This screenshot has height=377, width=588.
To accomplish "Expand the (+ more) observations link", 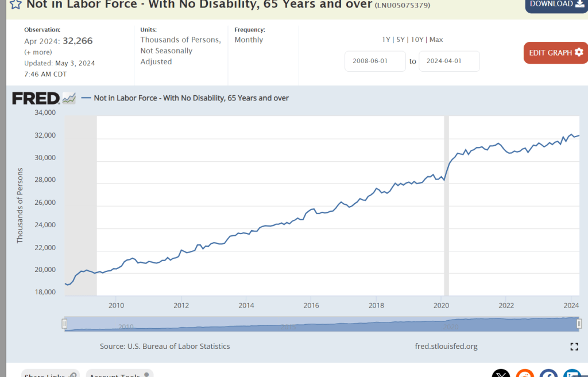I will point(37,52).
